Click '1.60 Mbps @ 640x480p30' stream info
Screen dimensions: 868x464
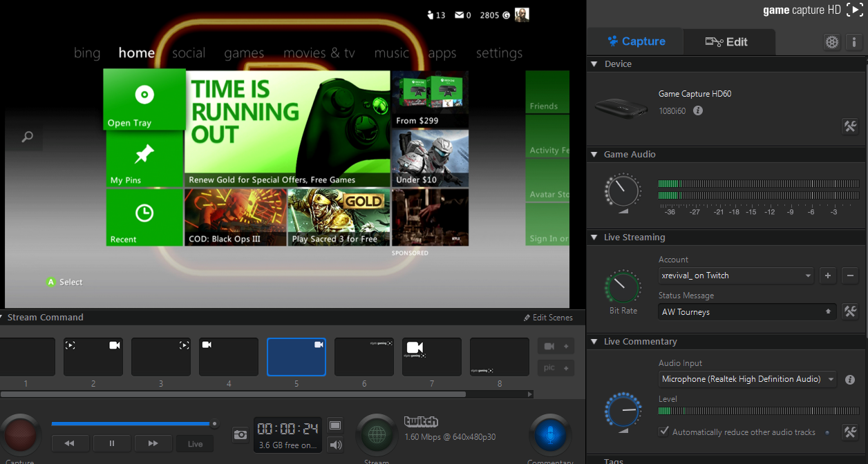[450, 437]
